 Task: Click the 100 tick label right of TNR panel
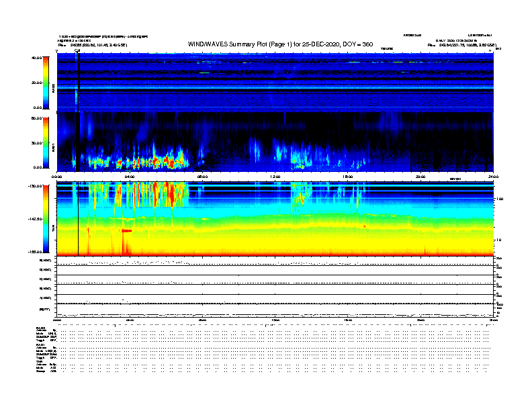(x=500, y=199)
